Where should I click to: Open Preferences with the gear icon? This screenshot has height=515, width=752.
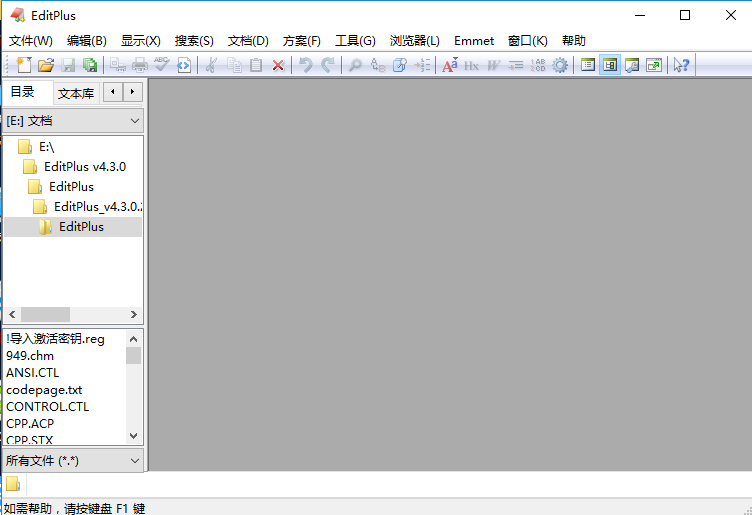point(560,65)
